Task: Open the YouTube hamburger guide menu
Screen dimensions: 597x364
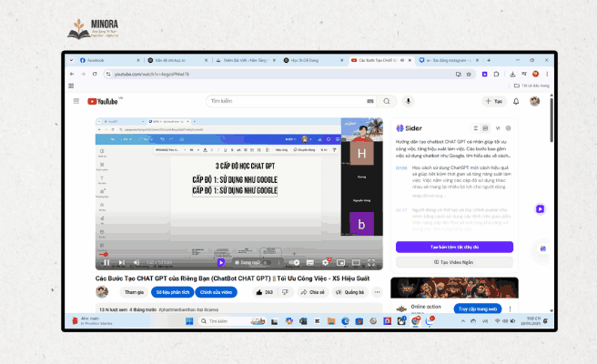Action: pos(76,101)
